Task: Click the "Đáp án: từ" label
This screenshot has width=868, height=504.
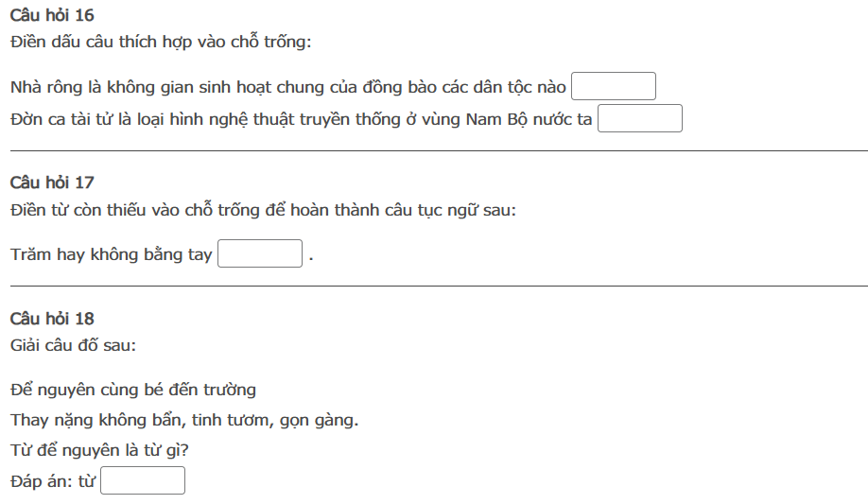Action: click(x=53, y=482)
